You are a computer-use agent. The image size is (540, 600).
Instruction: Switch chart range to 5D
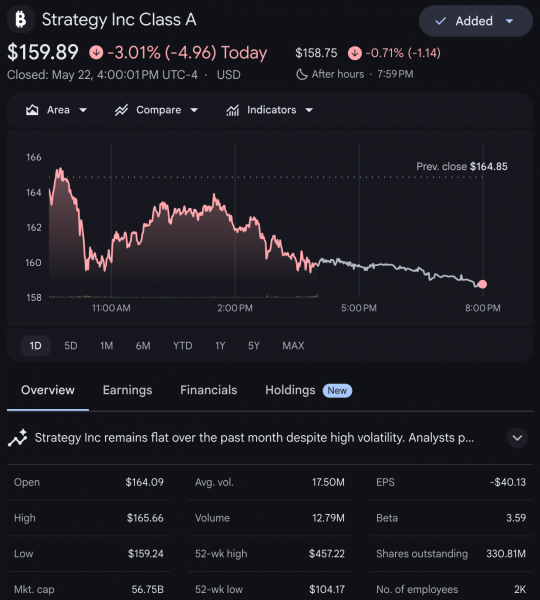pos(71,346)
